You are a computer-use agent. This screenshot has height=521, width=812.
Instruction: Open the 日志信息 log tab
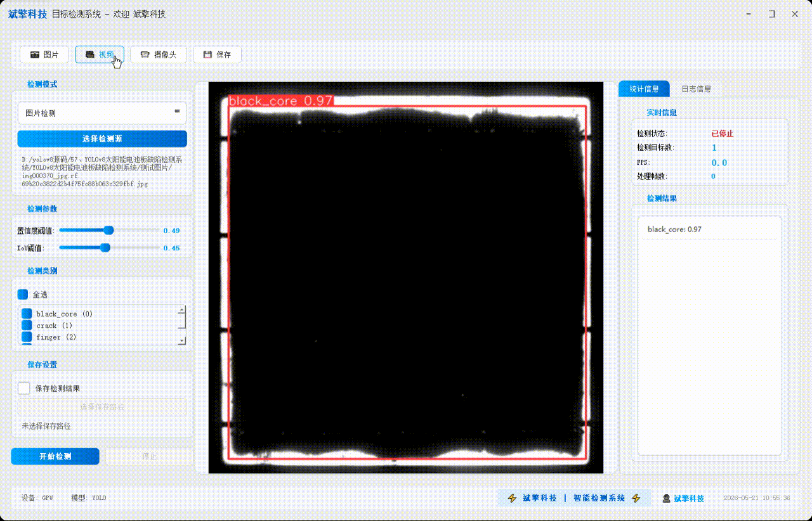pyautogui.click(x=696, y=89)
